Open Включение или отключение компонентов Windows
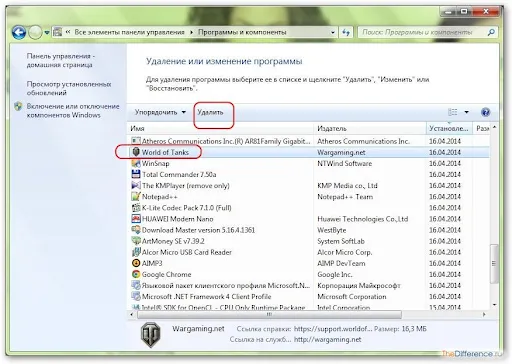The height and width of the screenshot is (364, 512). click(x=73, y=111)
